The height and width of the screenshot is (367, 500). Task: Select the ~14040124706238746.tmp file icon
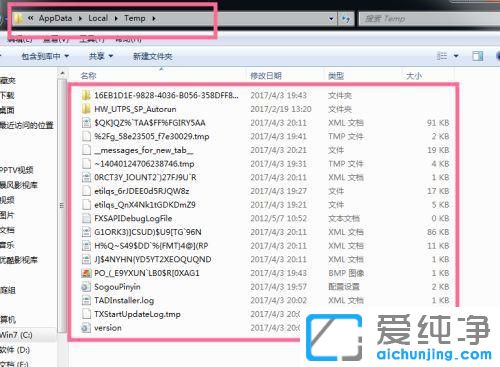tap(86, 164)
